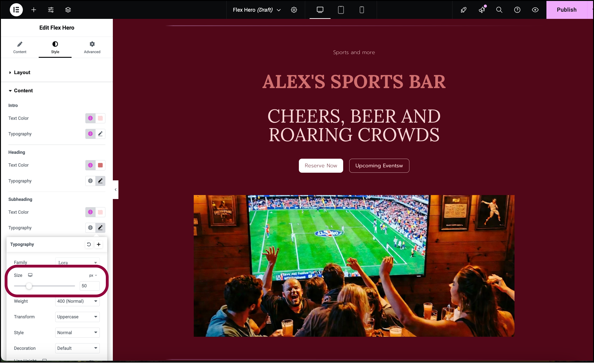Open the typography edit pencil icon for Heading
The image size is (594, 364).
point(100,181)
